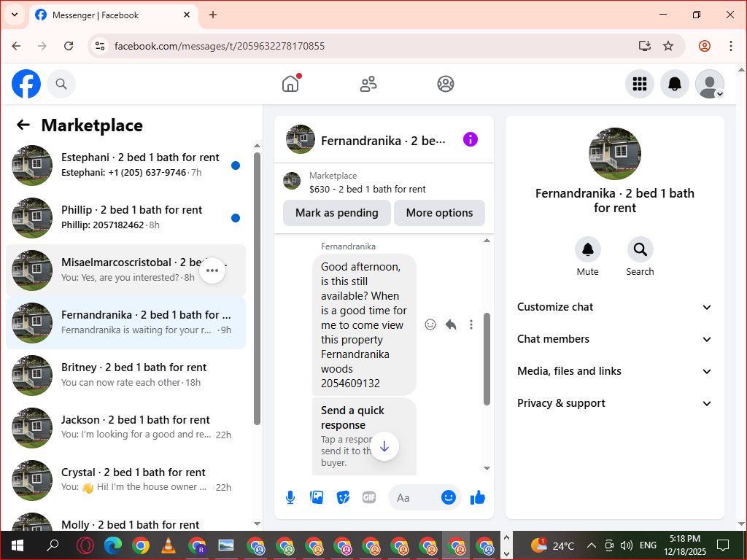Image resolution: width=747 pixels, height=560 pixels.
Task: Open the browser tab search dropdown
Action: [x=15, y=15]
